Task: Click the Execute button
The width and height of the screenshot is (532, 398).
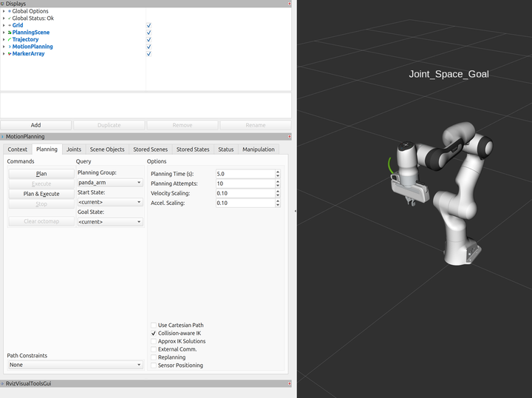Action: (41, 183)
